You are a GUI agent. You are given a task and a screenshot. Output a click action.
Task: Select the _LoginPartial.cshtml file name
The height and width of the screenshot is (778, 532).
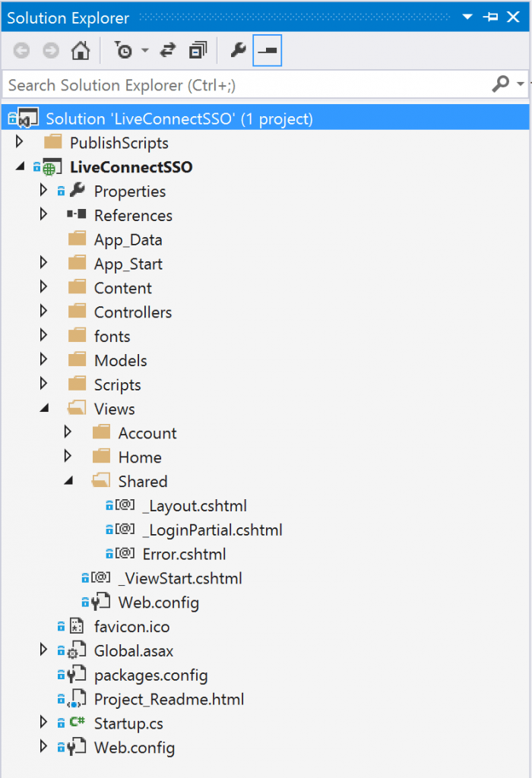click(x=212, y=530)
